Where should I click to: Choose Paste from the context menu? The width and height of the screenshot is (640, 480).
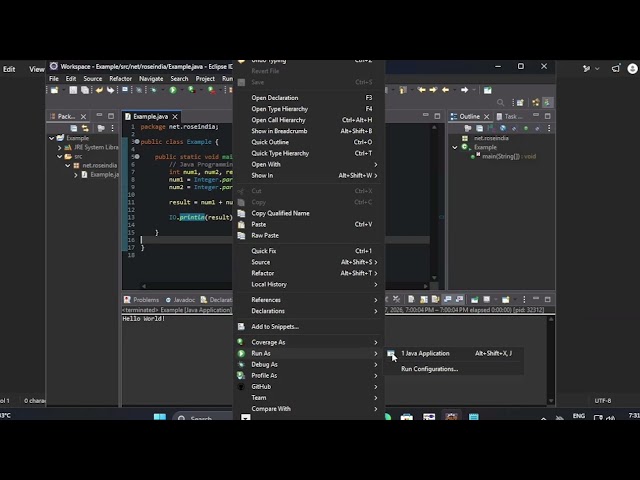point(308,224)
